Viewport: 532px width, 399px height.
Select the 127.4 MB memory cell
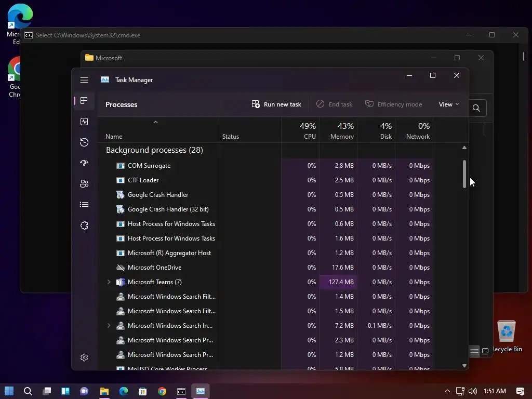tap(338, 282)
